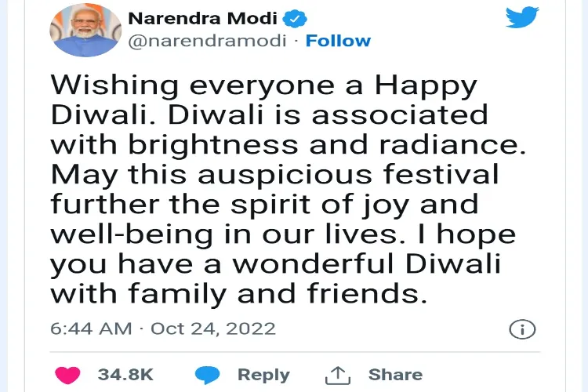Open the @narendramodi handle link

208,41
